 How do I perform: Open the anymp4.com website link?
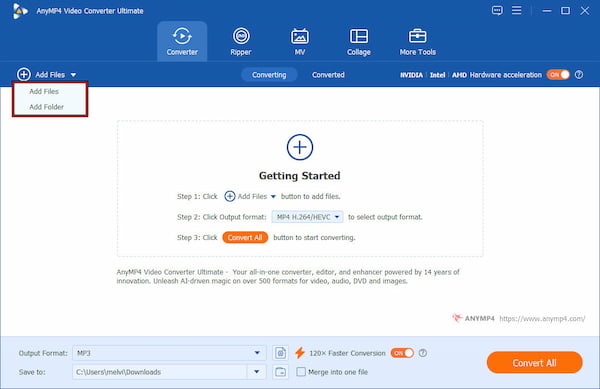coord(542,318)
